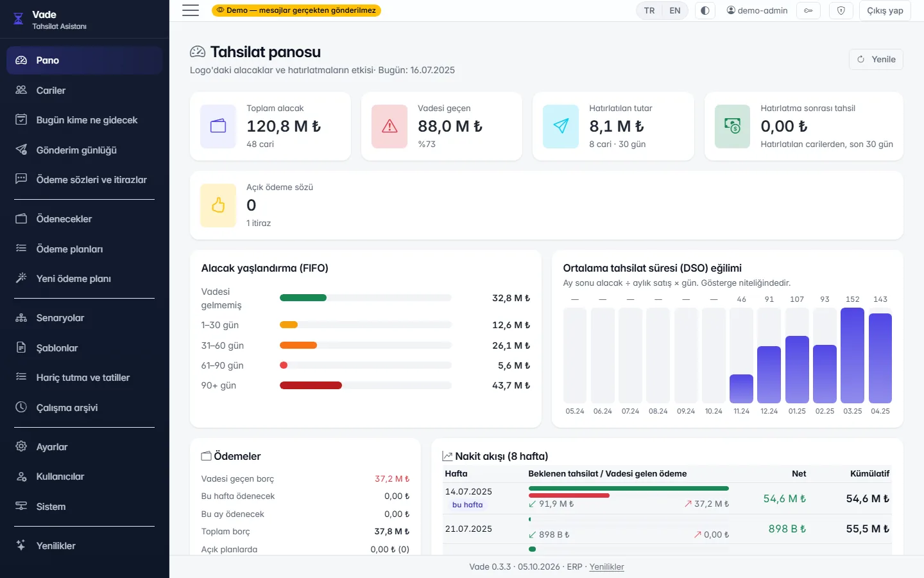Click the Yenile refresh button
Image resolution: width=924 pixels, height=578 pixels.
pyautogui.click(x=876, y=59)
